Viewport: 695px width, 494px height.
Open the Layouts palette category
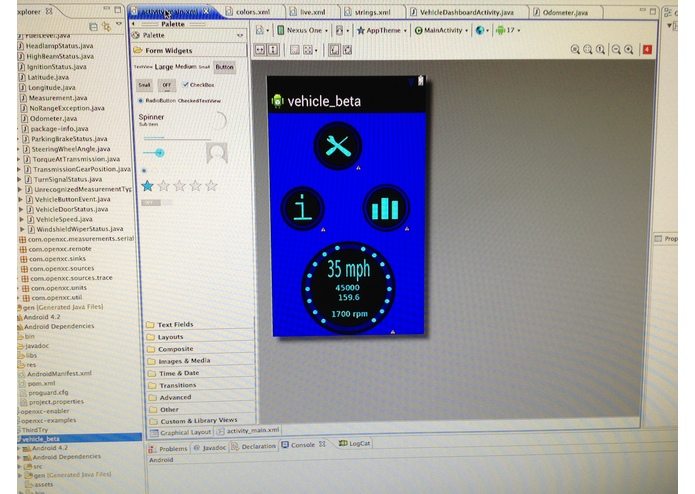(199, 337)
